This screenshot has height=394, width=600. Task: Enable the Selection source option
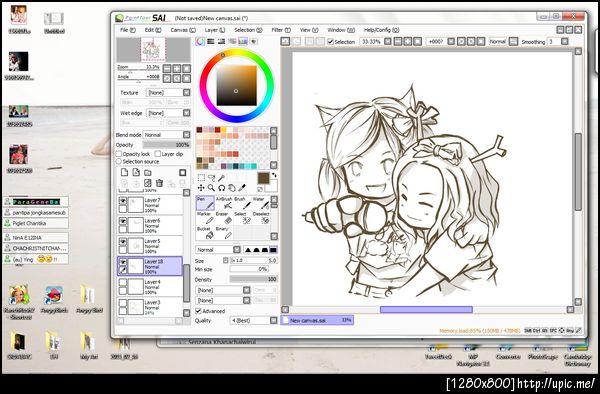[119, 161]
